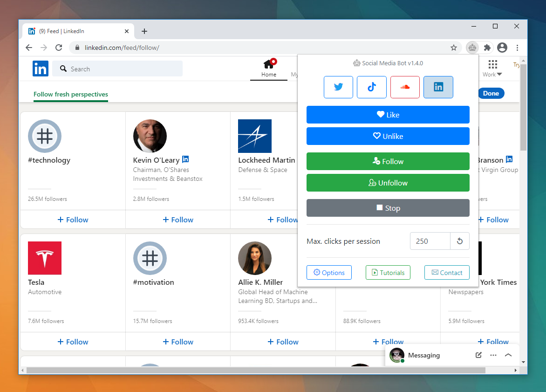Screen dimensions: 546x392
Task: Follow Branson of Virgin Group
Action: pyautogui.click(x=494, y=220)
